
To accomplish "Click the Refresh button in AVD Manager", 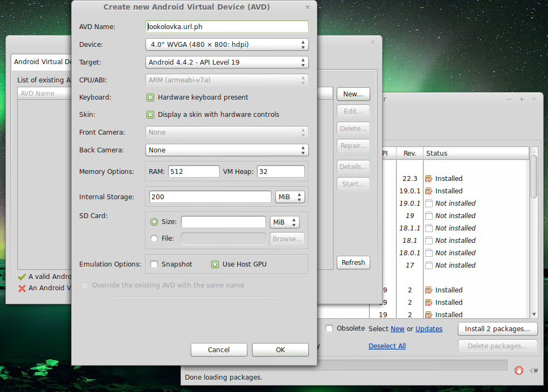I will [x=353, y=263].
